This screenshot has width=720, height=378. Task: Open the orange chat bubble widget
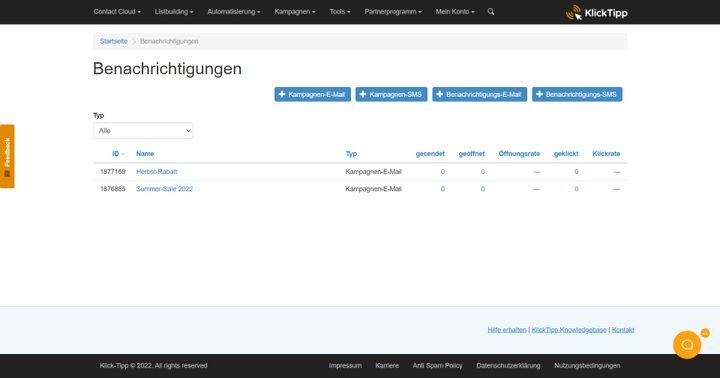[x=687, y=344]
